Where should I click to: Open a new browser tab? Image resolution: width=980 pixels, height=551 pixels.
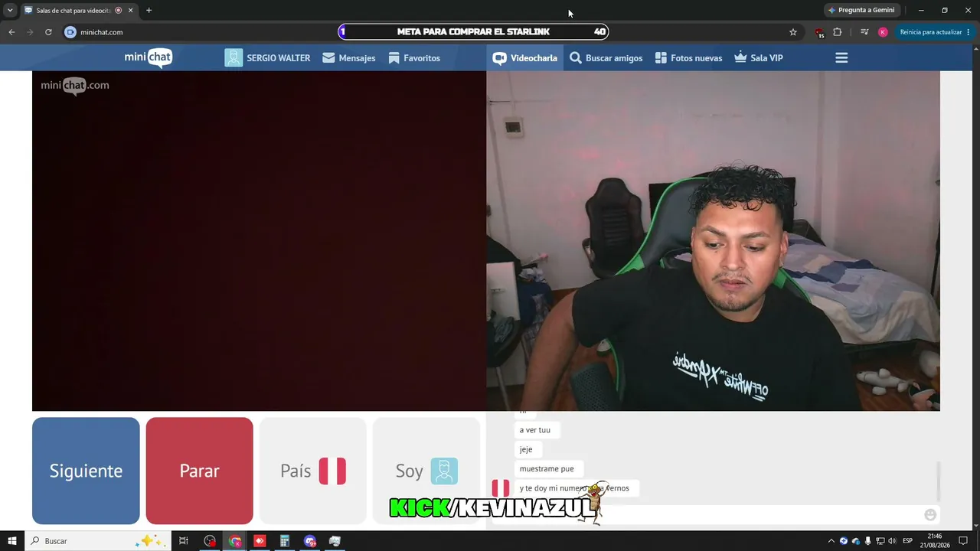click(149, 10)
